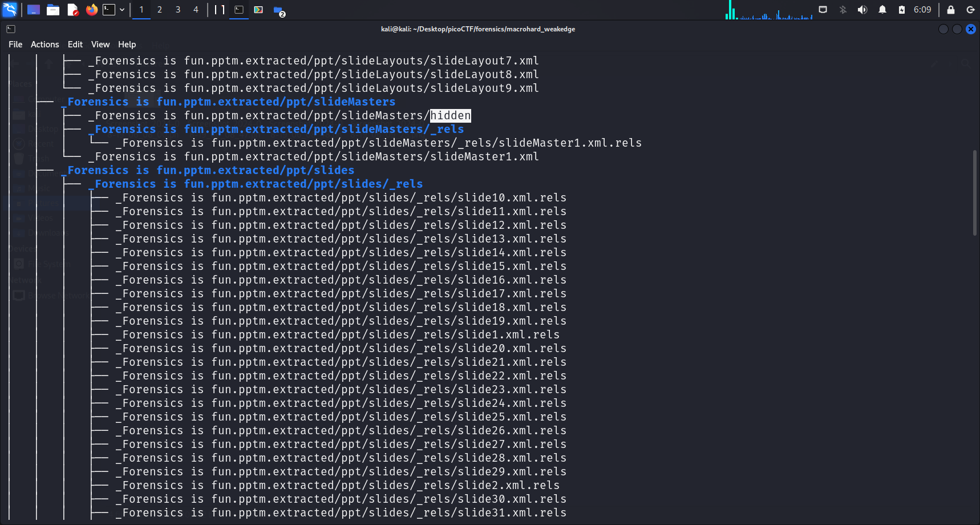Lock the screen with padlock icon

coord(950,10)
